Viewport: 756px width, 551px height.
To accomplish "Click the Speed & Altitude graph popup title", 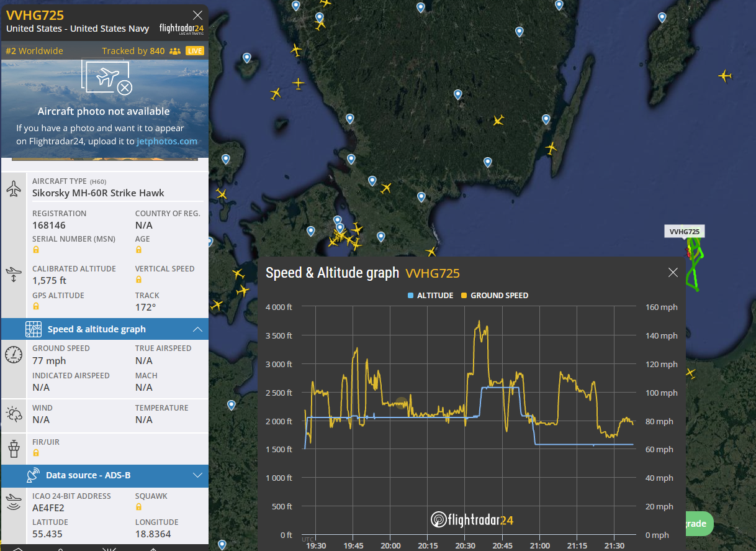I will tap(332, 273).
